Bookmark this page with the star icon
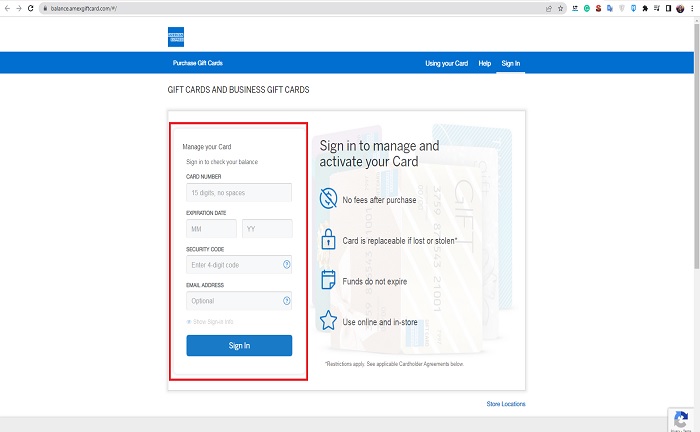The height and width of the screenshot is (432, 700). coord(560,8)
